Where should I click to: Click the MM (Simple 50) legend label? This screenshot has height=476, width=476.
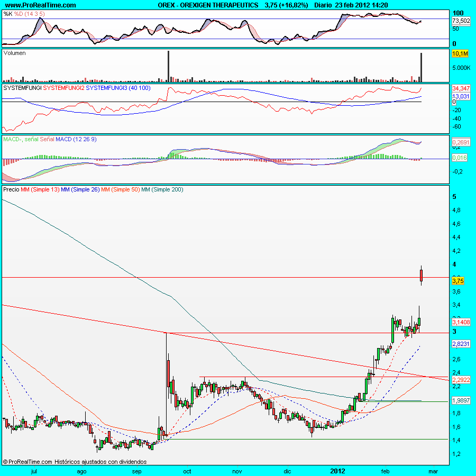coord(121,190)
